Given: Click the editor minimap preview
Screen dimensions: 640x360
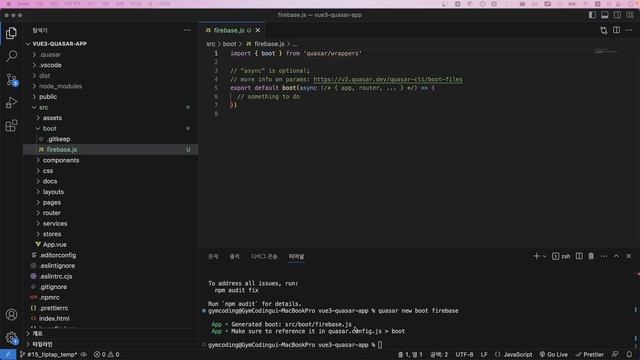Looking at the screenshot, I should click(607, 51).
